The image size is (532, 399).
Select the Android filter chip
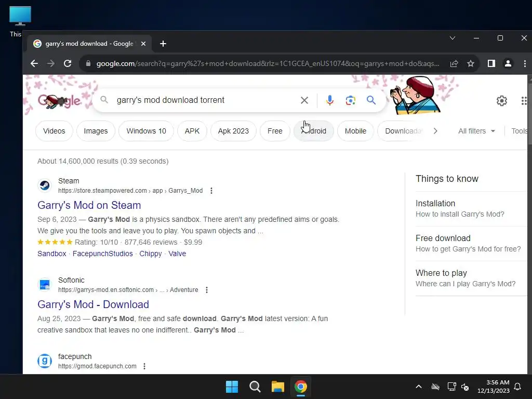[x=313, y=131]
